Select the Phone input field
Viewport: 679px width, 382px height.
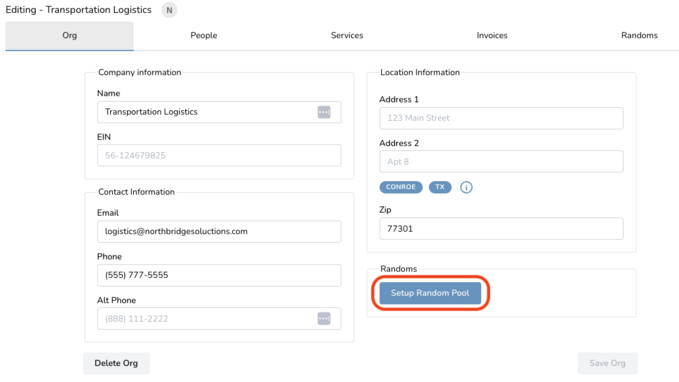click(x=219, y=275)
